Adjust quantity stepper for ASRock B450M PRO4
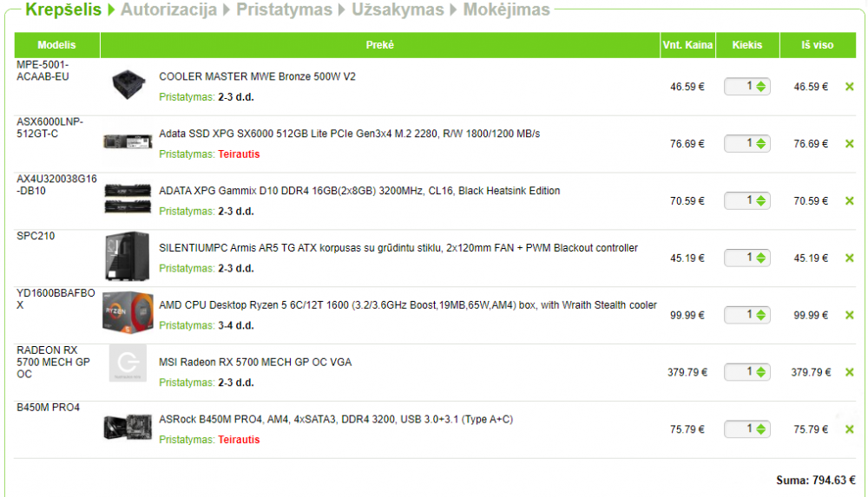868x497 pixels. point(761,428)
